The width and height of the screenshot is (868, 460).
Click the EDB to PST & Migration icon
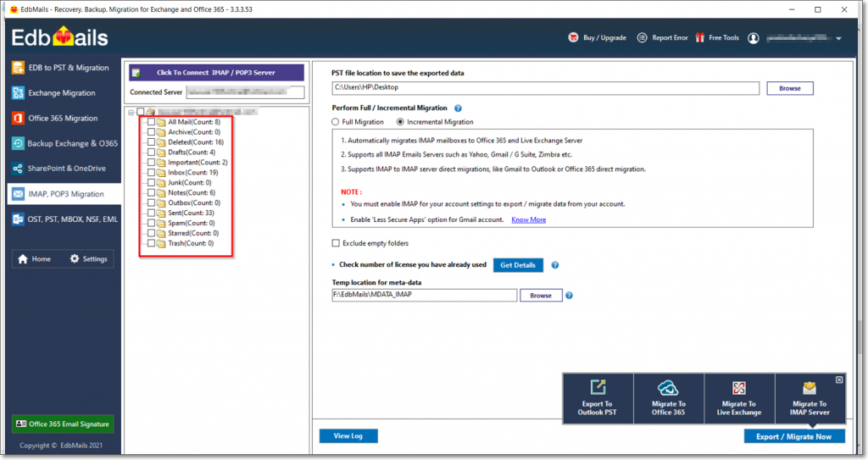coord(18,68)
